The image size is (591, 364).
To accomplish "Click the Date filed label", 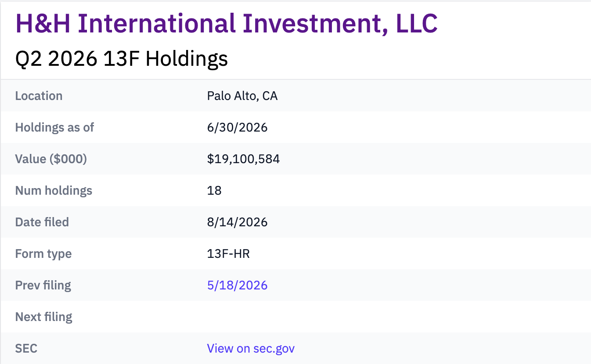I will 42,222.
